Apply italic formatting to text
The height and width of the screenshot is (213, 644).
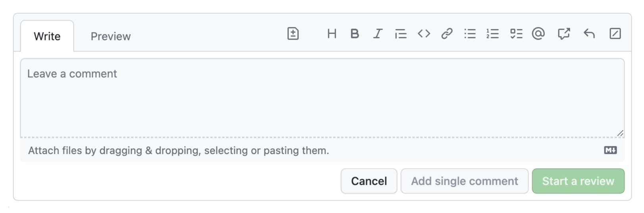[x=378, y=34]
